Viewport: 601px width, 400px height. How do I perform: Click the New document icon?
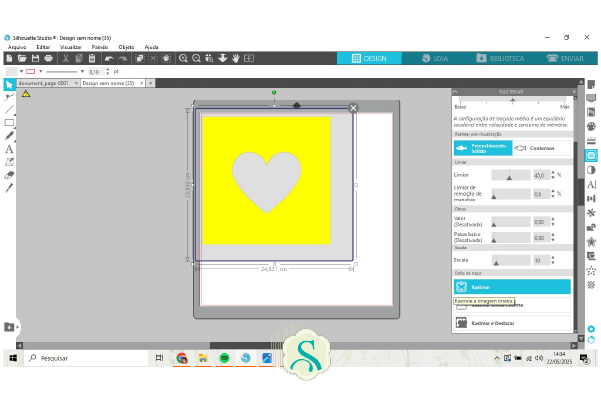click(10, 58)
